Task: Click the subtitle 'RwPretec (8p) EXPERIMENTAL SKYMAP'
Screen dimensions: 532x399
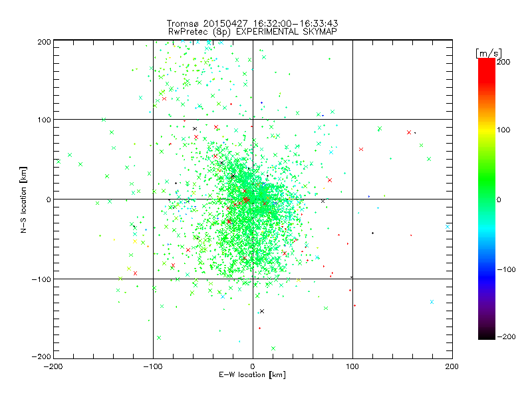Action: tap(253, 32)
